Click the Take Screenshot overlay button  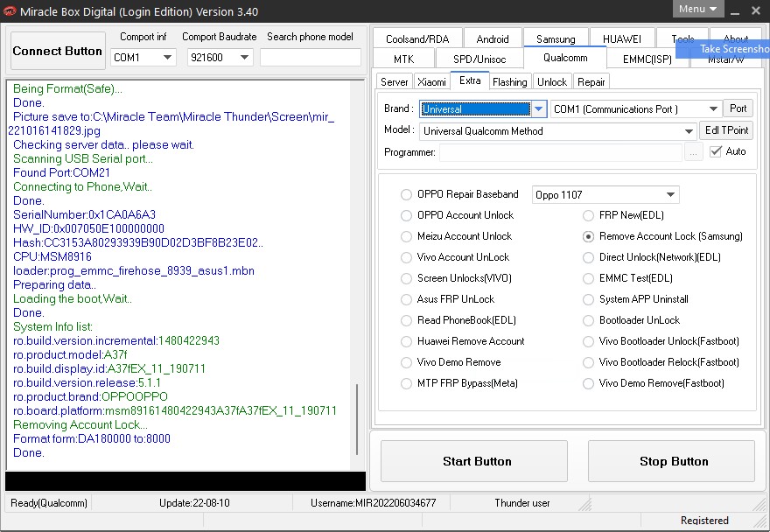click(723, 49)
